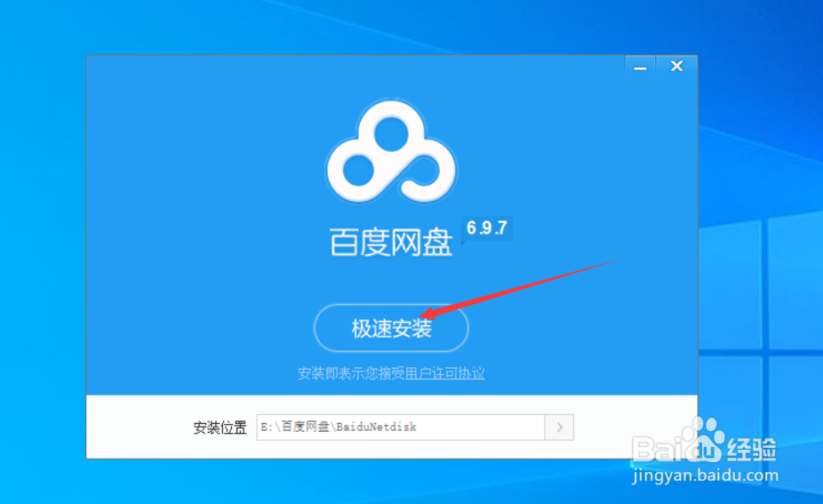Screen dimensions: 823x504
Task: Click the 百度网盘 title text
Action: [391, 243]
